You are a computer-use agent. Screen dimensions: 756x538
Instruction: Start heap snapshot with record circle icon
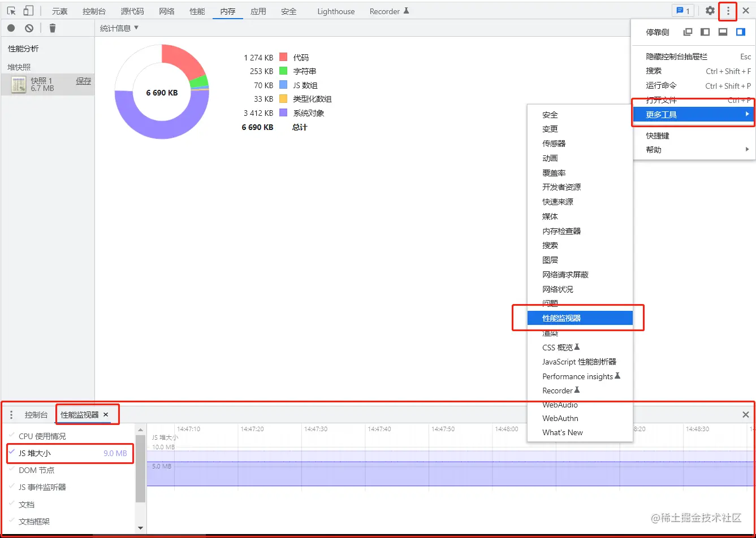pos(11,28)
